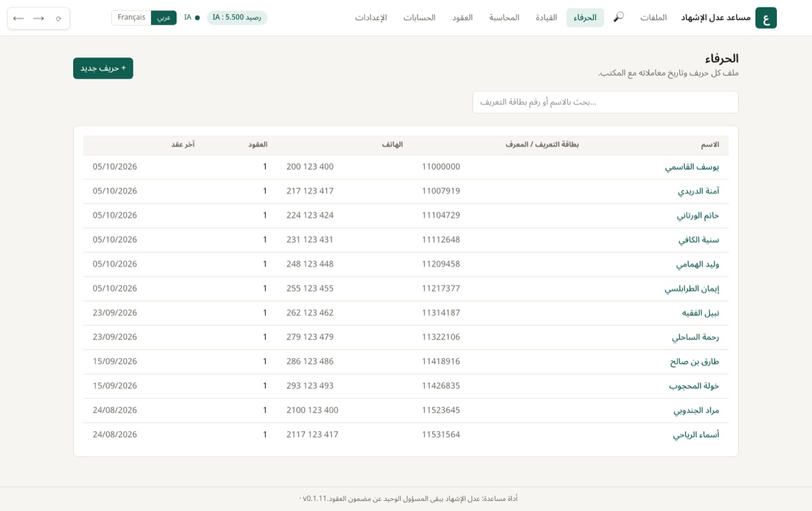Switch language to Français
Image resolution: width=812 pixels, height=511 pixels.
coord(131,18)
